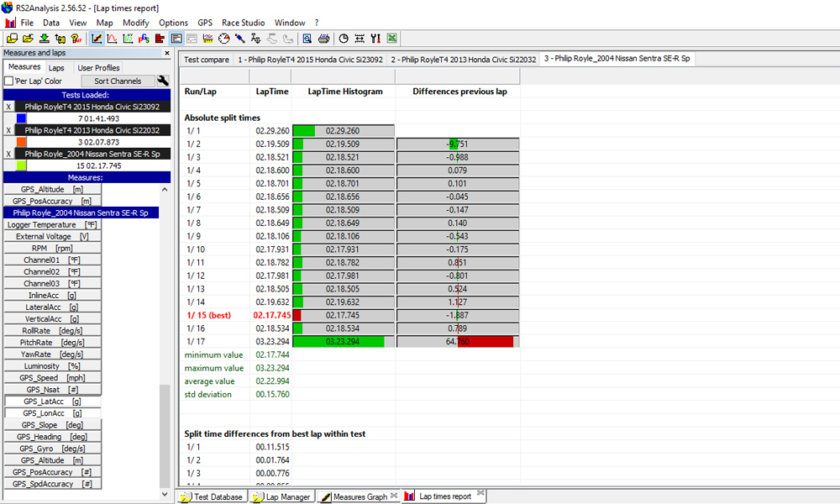Click the red histogram bars toolbar icon
This screenshot has width=840, height=504.
coord(160,39)
